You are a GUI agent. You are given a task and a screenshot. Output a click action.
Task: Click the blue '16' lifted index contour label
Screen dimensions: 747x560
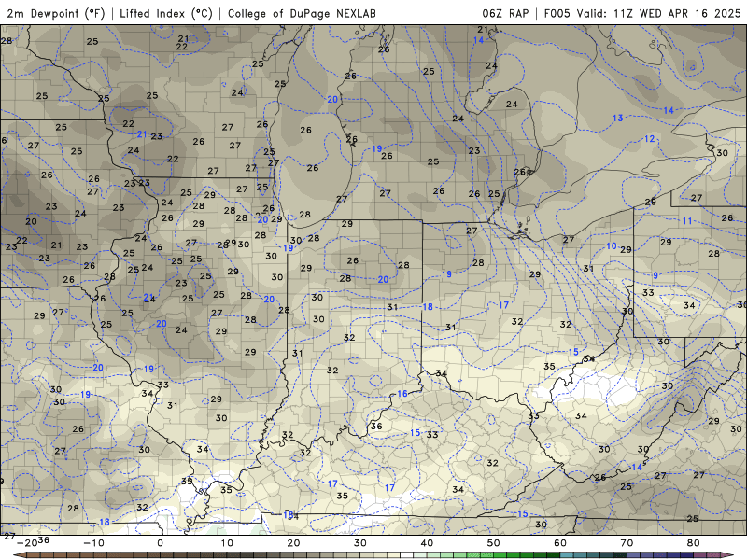pyautogui.click(x=402, y=393)
